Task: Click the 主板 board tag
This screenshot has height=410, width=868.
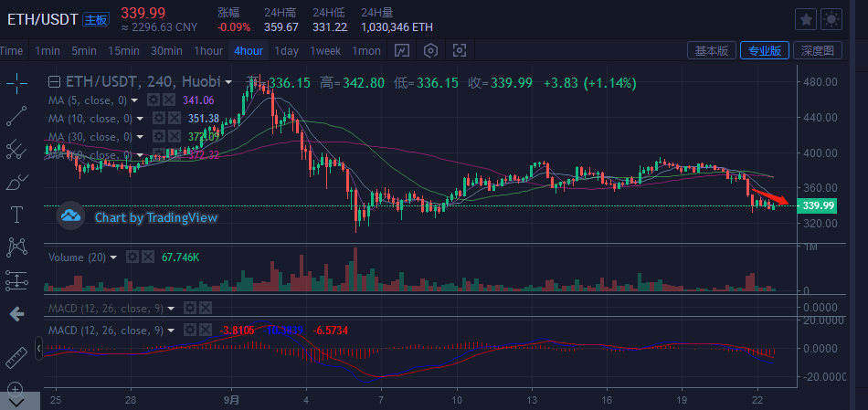Action: [x=96, y=20]
